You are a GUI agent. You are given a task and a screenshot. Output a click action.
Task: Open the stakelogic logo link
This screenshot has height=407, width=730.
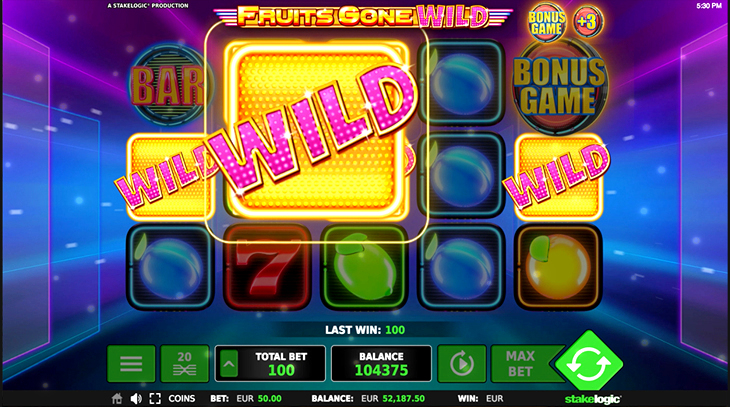tap(593, 399)
